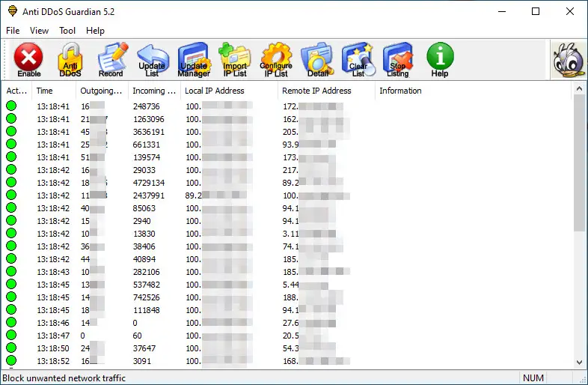This screenshot has width=588, height=385.
Task: Open the View menu
Action: coord(39,31)
